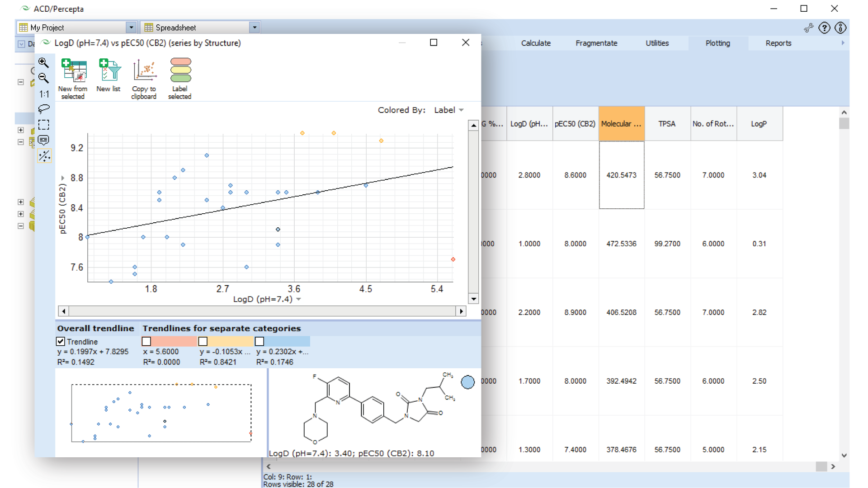Select the Zoom Out tool in the plot sidebar
This screenshot has height=488, width=868.
point(43,79)
